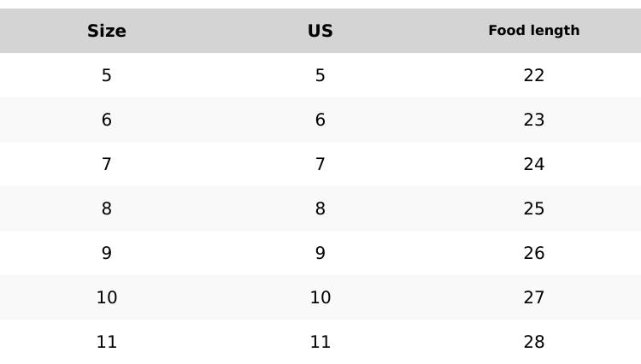Click the Size column header

(107, 31)
